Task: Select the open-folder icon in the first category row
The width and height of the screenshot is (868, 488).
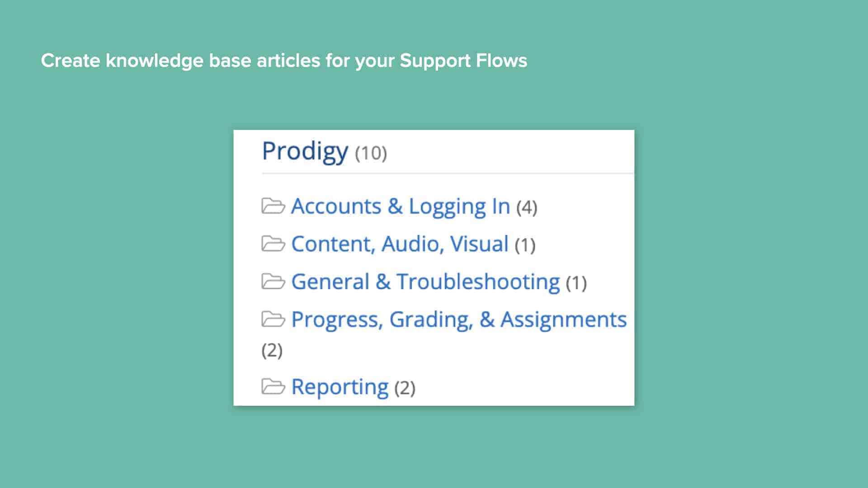Action: tap(273, 206)
